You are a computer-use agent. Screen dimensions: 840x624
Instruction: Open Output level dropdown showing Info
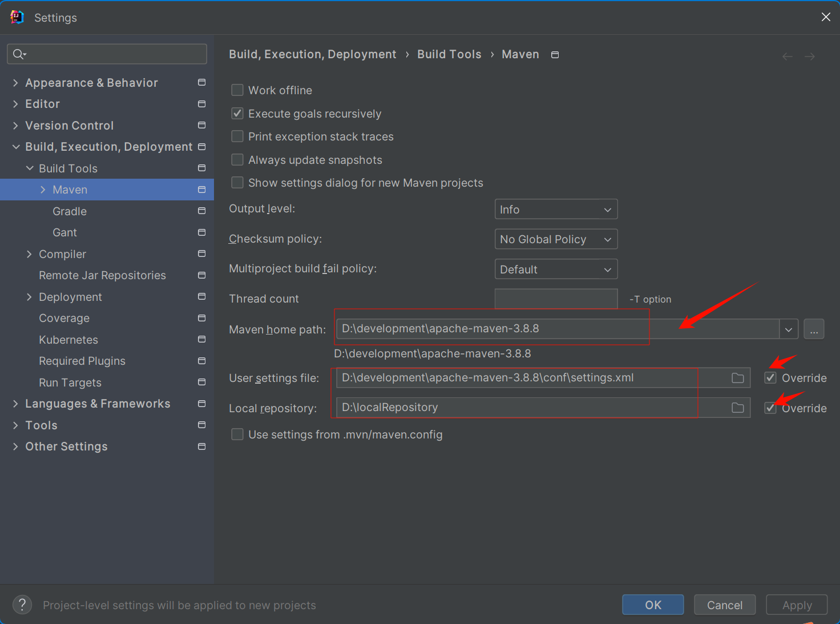(556, 210)
